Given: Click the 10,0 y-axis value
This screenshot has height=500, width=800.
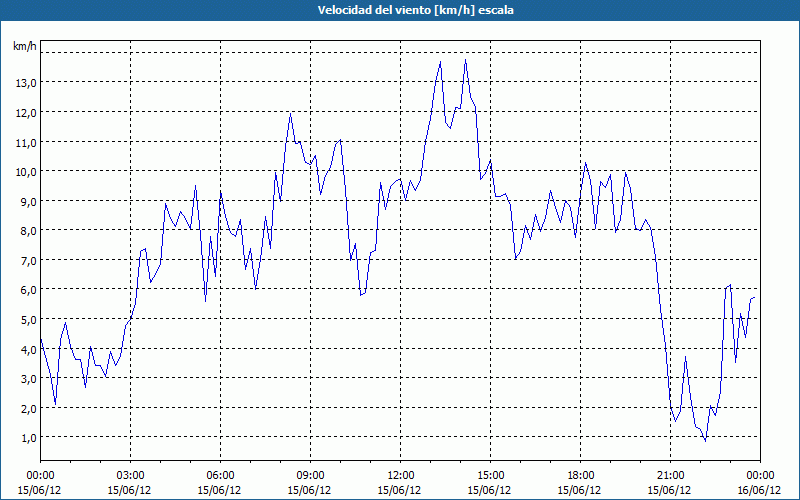Looking at the screenshot, I should (x=26, y=172).
